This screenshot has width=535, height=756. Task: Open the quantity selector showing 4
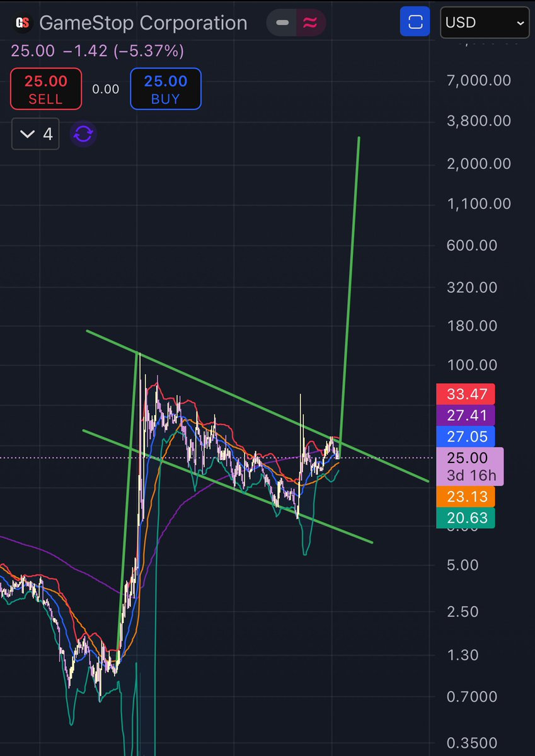[35, 134]
